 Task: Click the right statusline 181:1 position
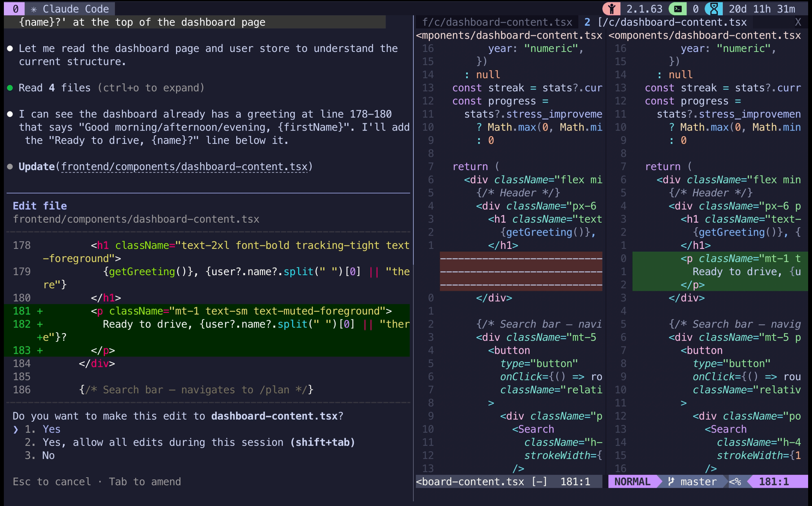[x=774, y=481]
